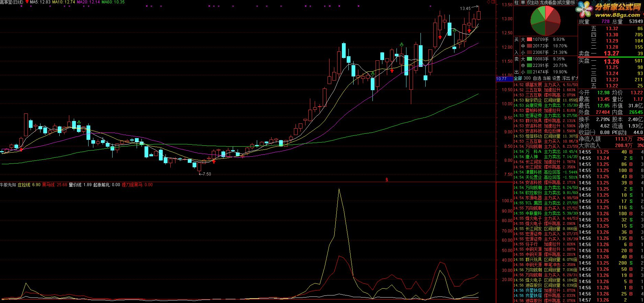This screenshot has width=644, height=303.
Task: Click the sell-one price 13.27
Action: [611, 53]
